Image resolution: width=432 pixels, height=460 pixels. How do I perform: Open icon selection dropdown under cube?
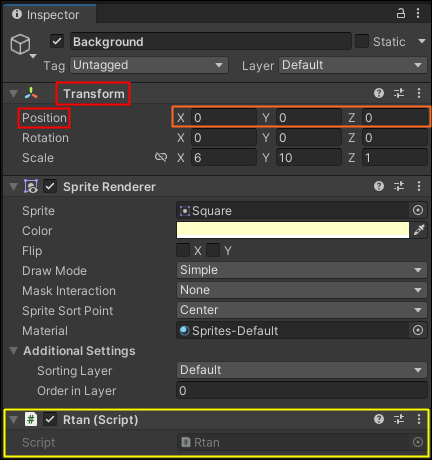pyautogui.click(x=33, y=56)
